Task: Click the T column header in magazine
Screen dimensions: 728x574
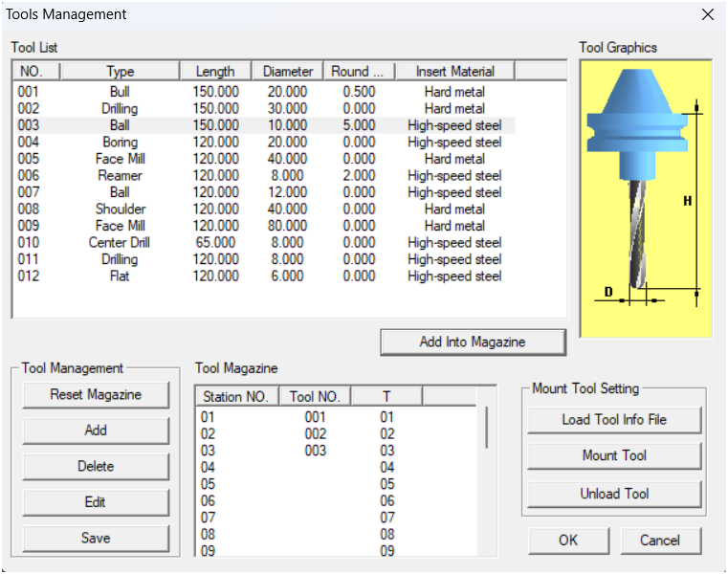Action: 386,397
